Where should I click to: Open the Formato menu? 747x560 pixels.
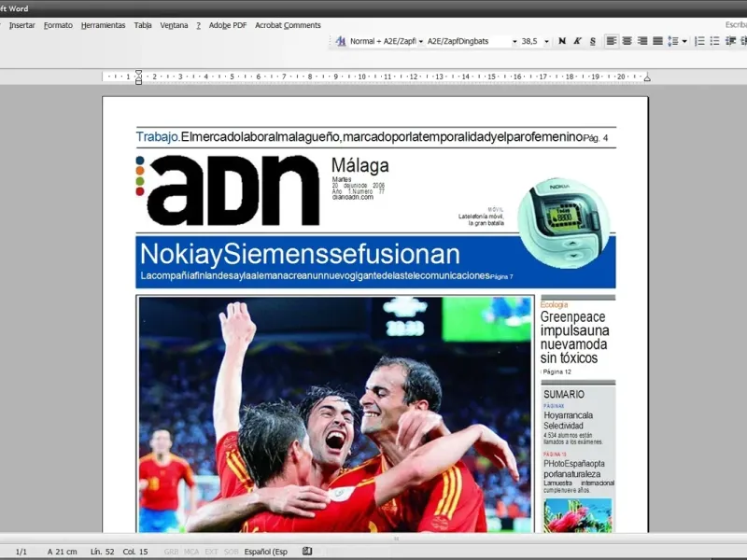tap(58, 25)
